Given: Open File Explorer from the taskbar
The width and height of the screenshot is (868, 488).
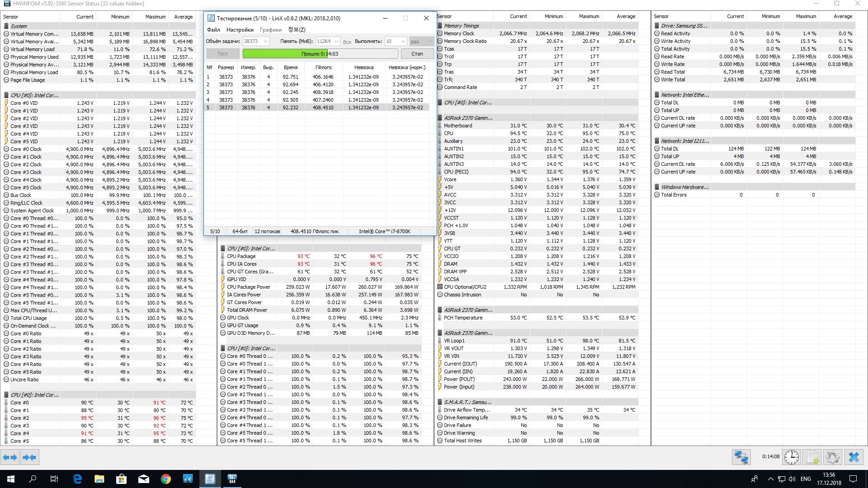Looking at the screenshot, I should (99, 479).
